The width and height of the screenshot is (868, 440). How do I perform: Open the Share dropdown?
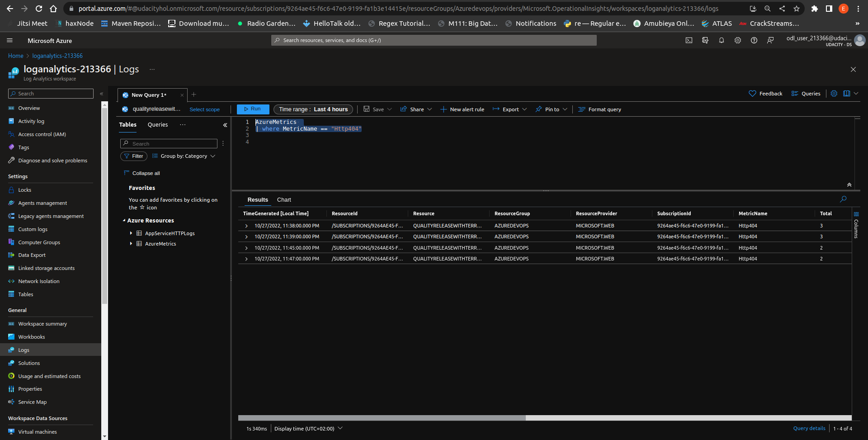click(x=416, y=109)
